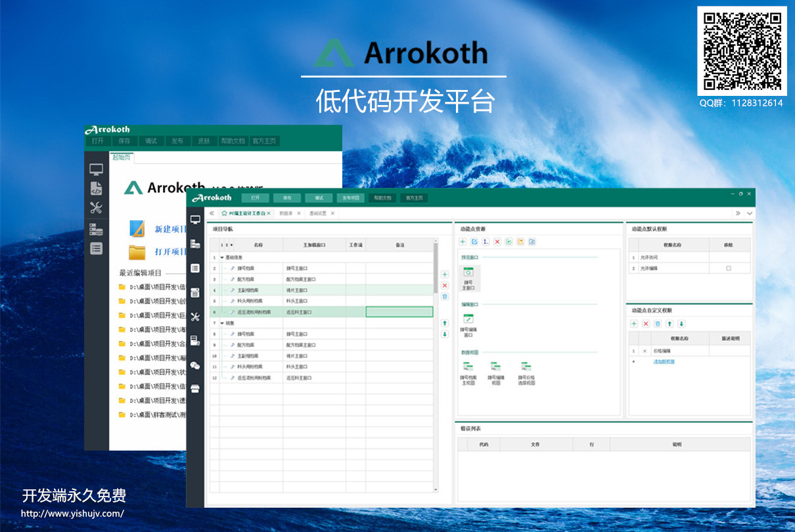Click the 打开项目 link in back window
795x532 pixels.
click(171, 252)
